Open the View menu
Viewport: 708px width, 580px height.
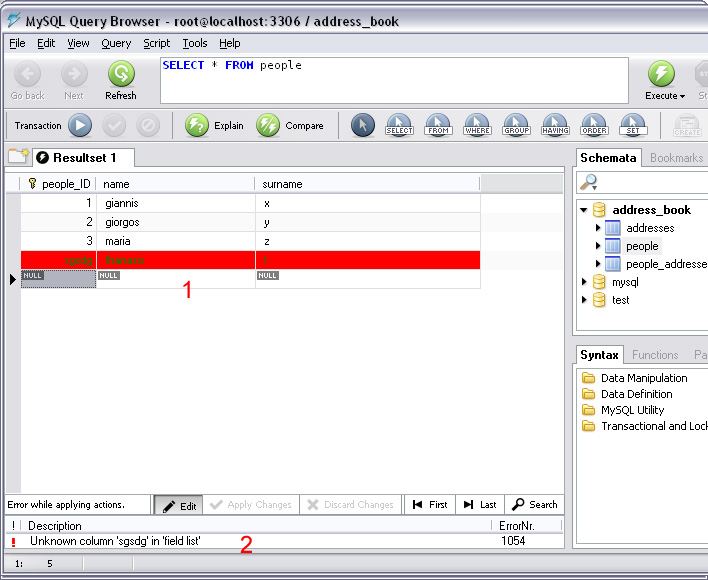pyautogui.click(x=78, y=43)
